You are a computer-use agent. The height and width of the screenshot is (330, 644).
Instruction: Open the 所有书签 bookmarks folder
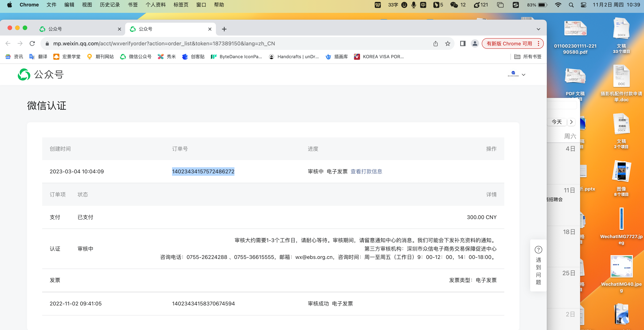point(528,57)
